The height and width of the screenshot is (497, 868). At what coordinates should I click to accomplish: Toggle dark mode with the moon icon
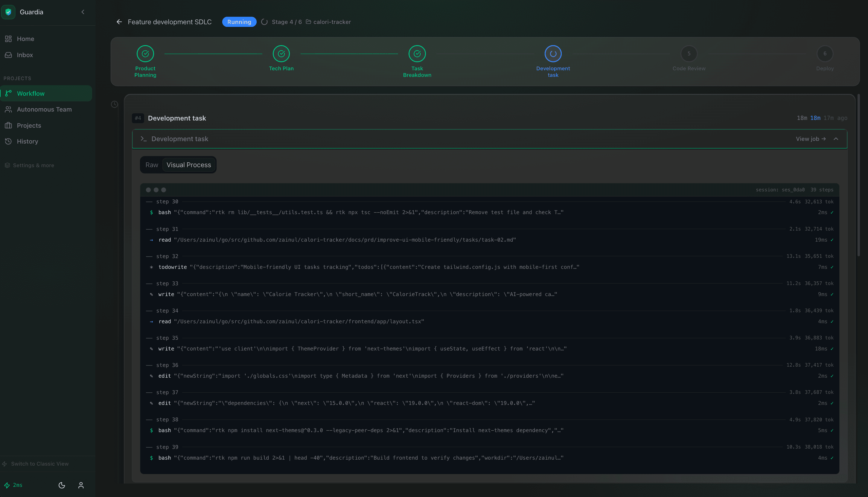point(62,485)
